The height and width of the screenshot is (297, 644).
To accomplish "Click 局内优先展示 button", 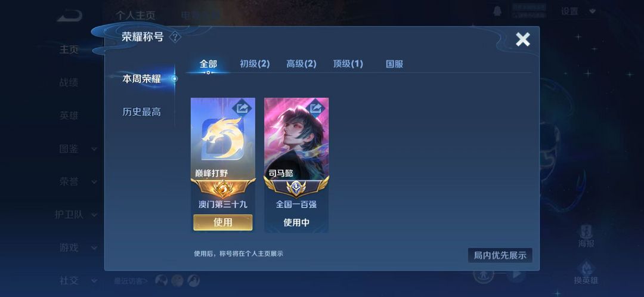I will coord(500,255).
